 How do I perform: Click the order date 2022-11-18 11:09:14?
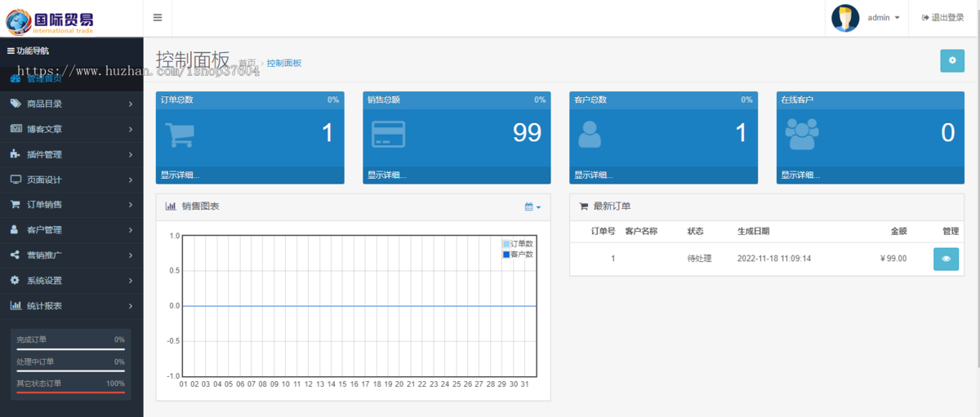774,259
